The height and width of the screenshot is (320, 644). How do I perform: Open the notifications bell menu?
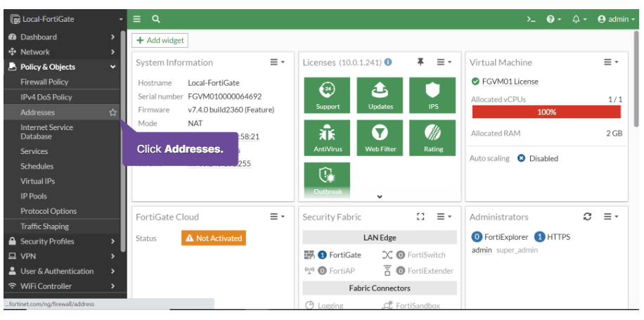[579, 19]
